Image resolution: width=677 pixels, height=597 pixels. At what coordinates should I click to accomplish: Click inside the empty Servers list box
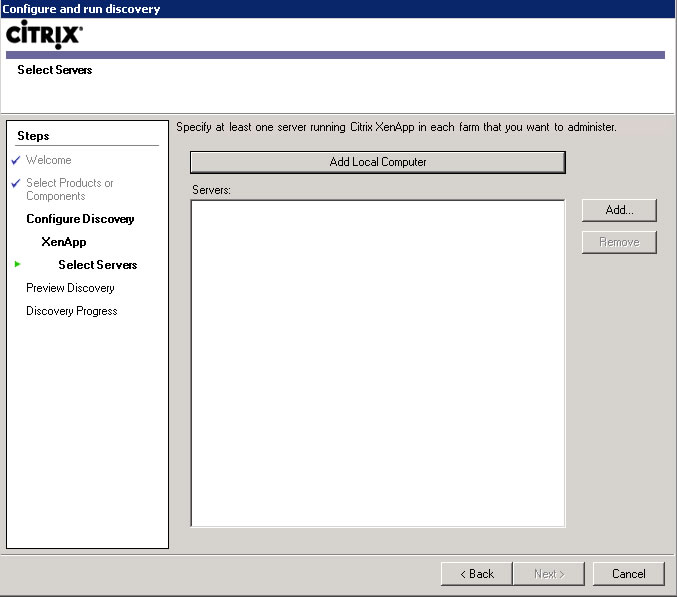[378, 363]
